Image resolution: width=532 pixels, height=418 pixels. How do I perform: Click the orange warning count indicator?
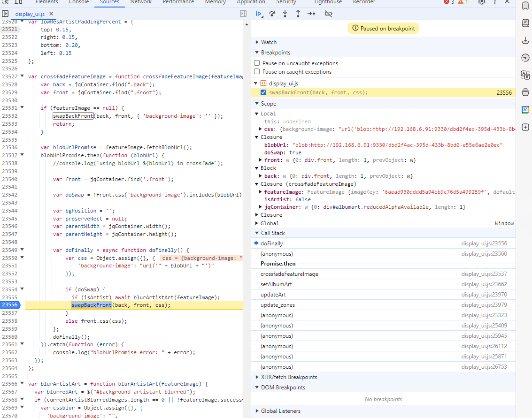point(463,2)
